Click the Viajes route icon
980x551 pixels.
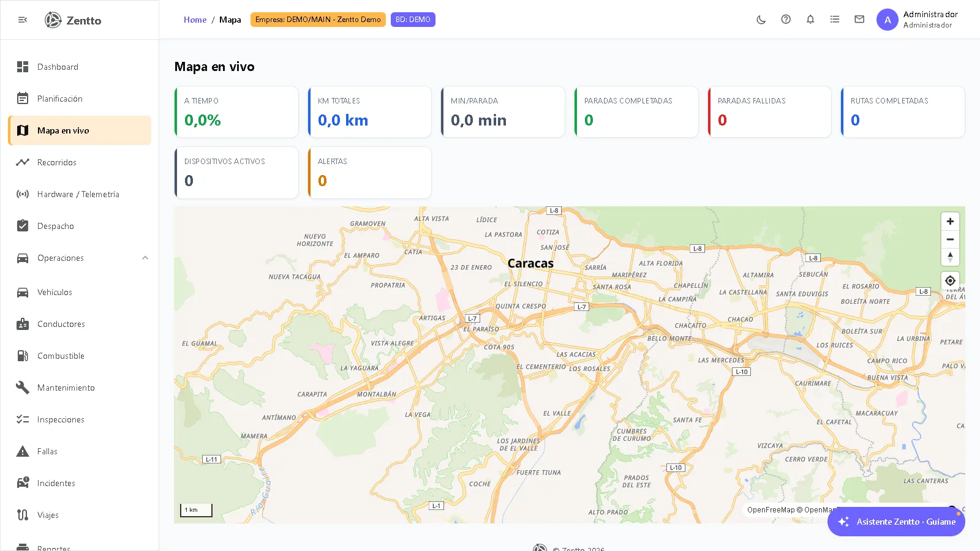23,515
